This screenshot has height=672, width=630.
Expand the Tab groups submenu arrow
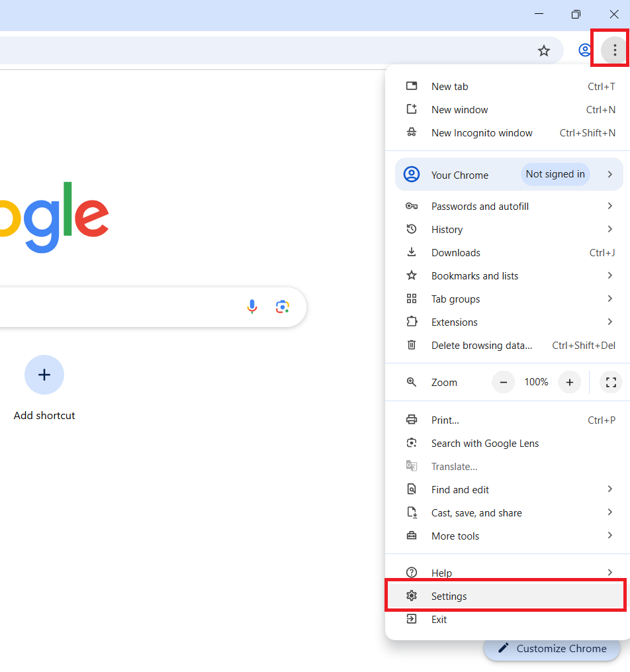point(610,299)
